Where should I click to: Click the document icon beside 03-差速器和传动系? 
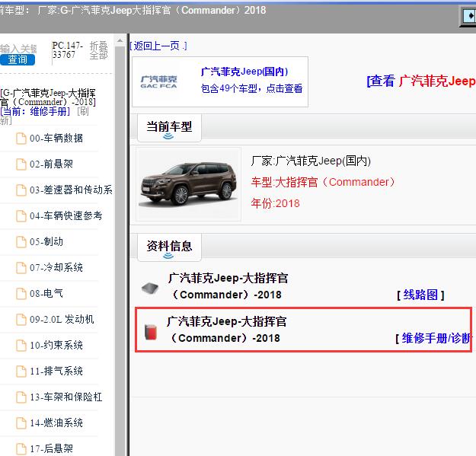pos(21,190)
